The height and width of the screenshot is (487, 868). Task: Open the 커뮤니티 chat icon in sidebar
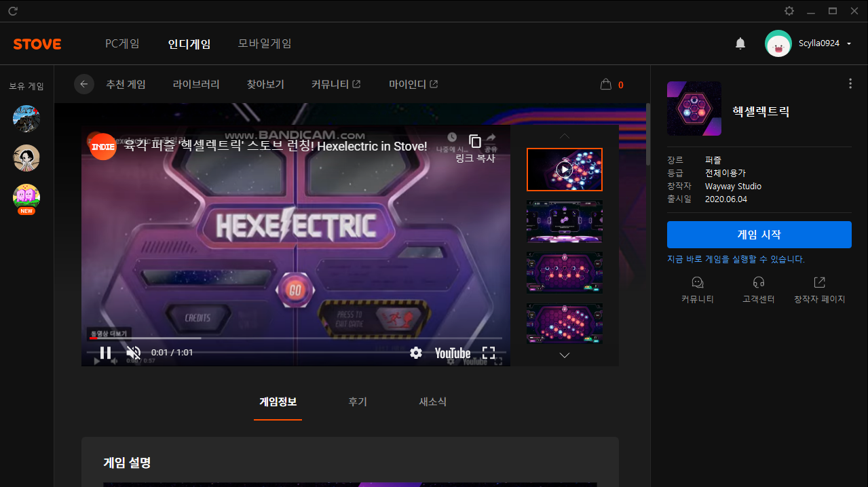[697, 283]
